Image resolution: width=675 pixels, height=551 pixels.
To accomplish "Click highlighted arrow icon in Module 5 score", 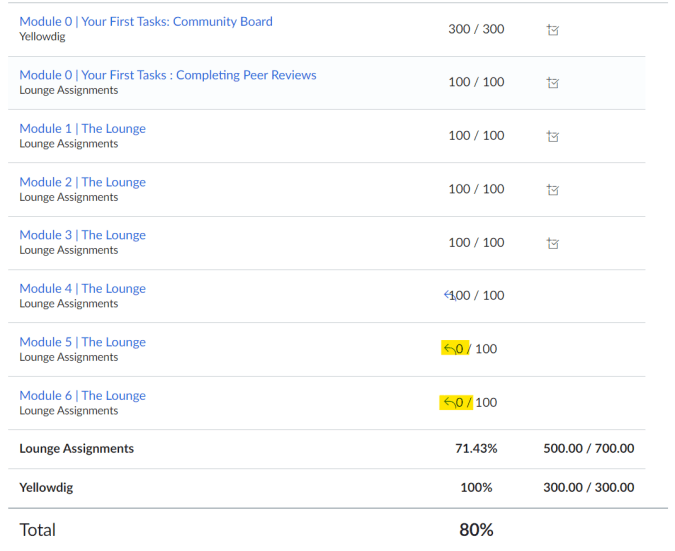I will point(448,349).
